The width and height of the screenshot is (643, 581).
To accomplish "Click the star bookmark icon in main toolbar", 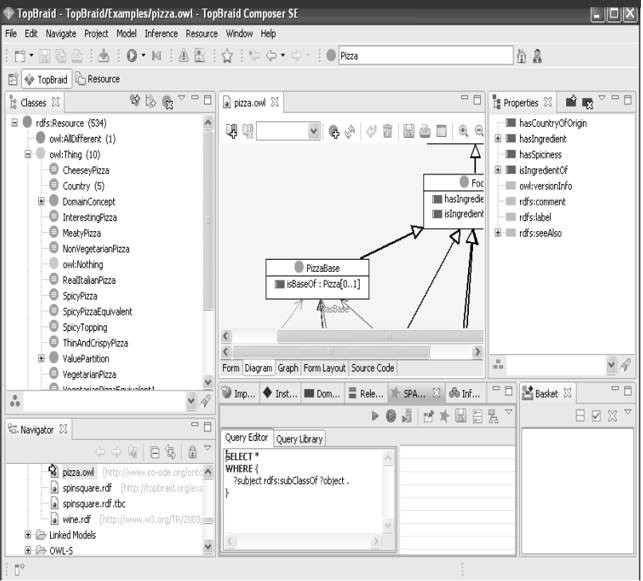I will pos(227,57).
